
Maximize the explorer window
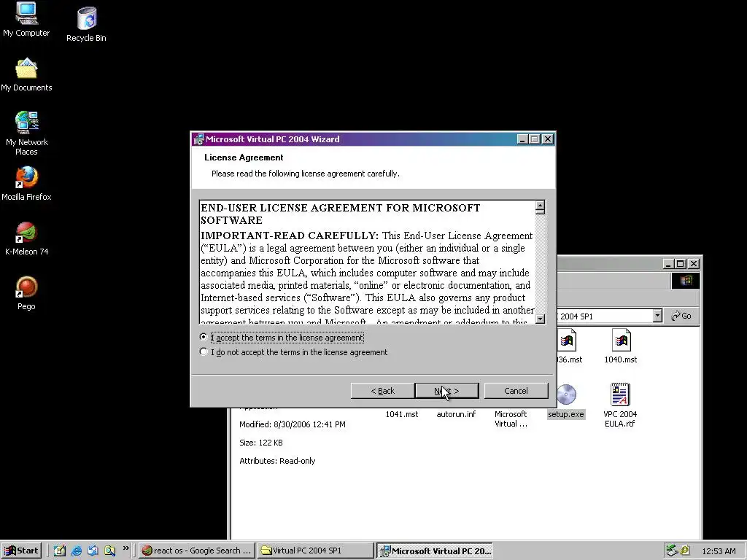pos(681,264)
